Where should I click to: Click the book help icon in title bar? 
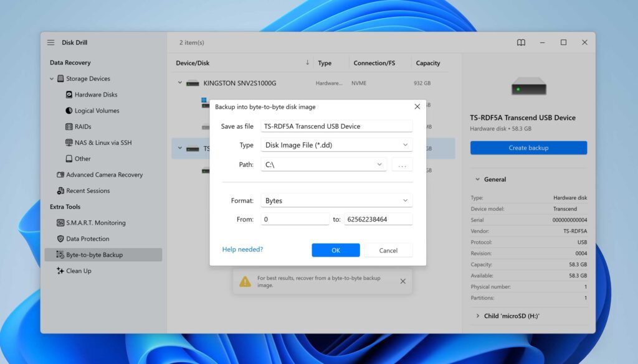521,42
